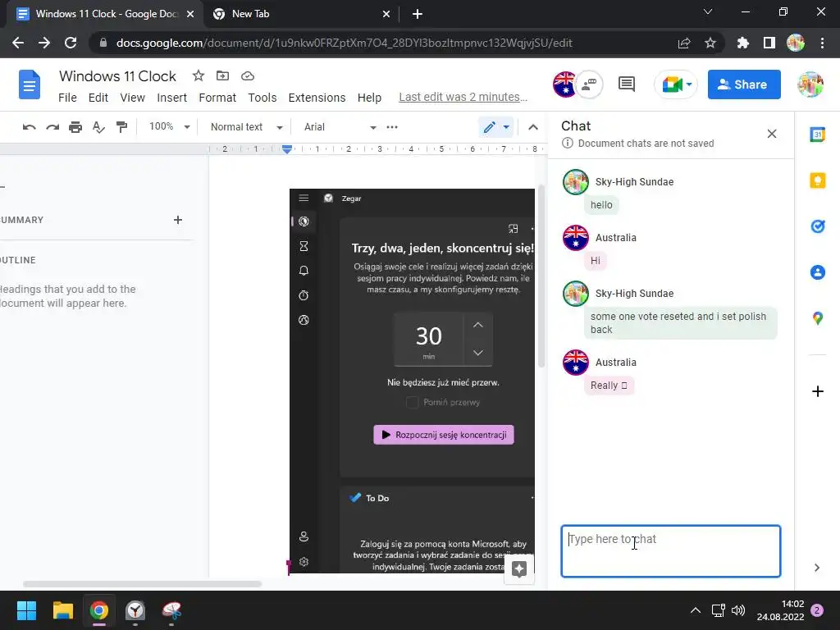The height and width of the screenshot is (630, 840).
Task: Open Chrome tab search dropdown arrow
Action: coord(708,11)
